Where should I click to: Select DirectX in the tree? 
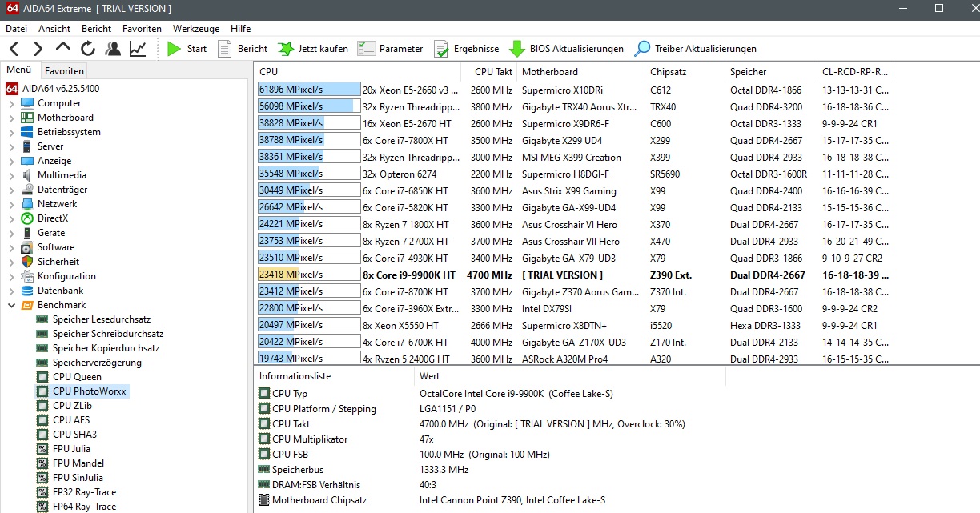(x=53, y=218)
